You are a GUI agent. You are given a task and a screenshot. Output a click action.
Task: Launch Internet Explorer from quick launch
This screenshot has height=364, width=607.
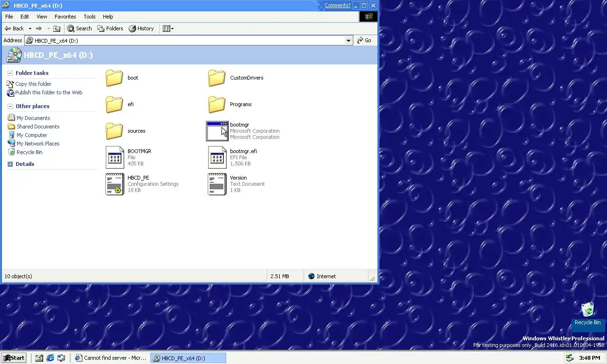point(50,358)
